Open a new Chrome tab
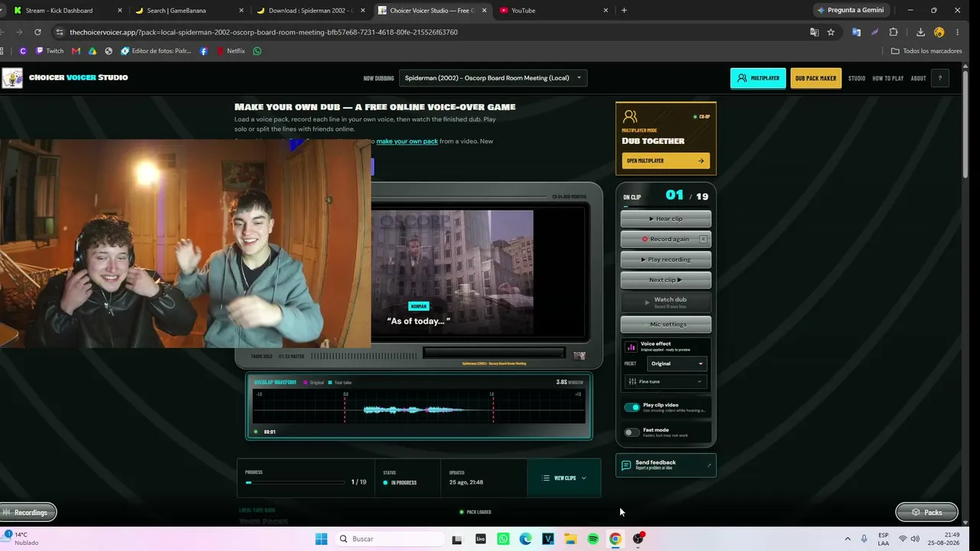The width and height of the screenshot is (980, 551). click(624, 11)
